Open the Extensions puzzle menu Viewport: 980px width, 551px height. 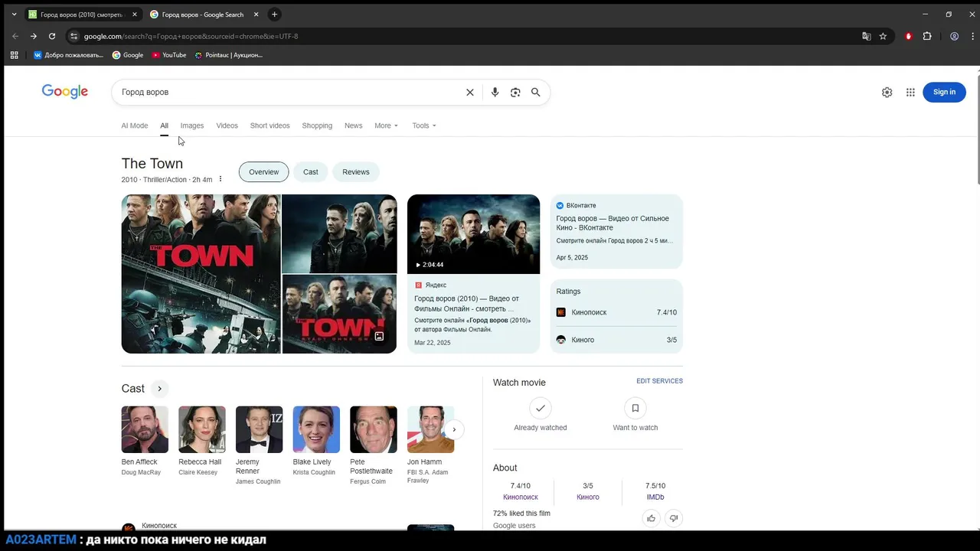pos(927,36)
